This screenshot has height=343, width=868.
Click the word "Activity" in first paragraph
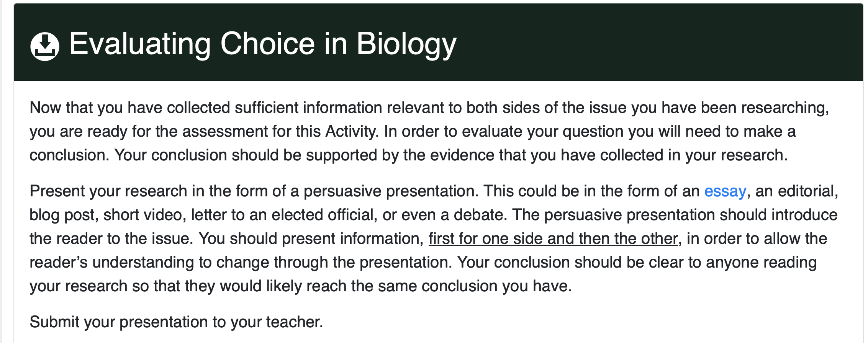point(351,131)
